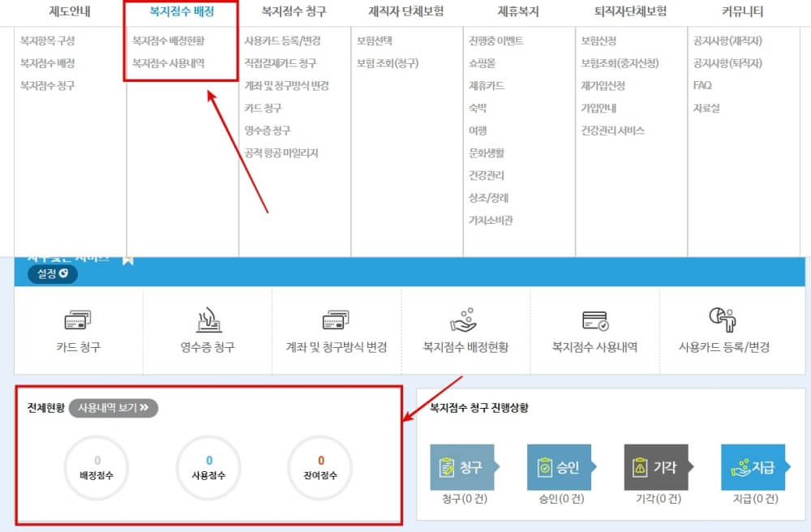Select 카드 청구 submenu item
The height and width of the screenshot is (532, 811).
264,108
